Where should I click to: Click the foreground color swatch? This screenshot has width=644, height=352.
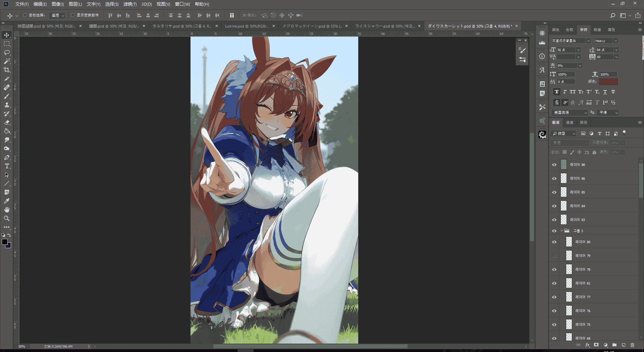pos(5,242)
